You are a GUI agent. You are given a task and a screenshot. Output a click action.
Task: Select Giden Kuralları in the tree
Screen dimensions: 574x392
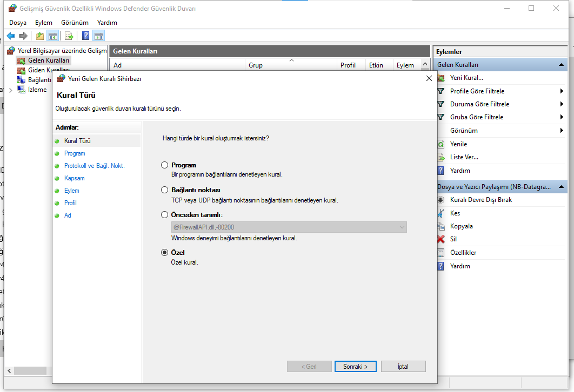pyautogui.click(x=48, y=70)
